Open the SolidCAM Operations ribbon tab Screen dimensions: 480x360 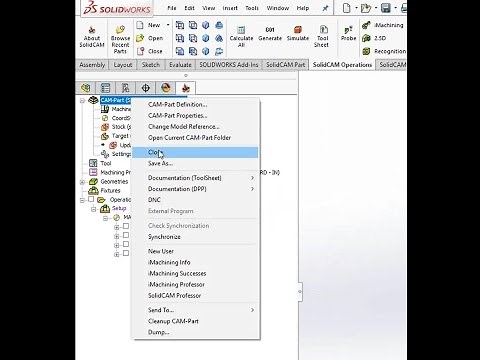342,65
